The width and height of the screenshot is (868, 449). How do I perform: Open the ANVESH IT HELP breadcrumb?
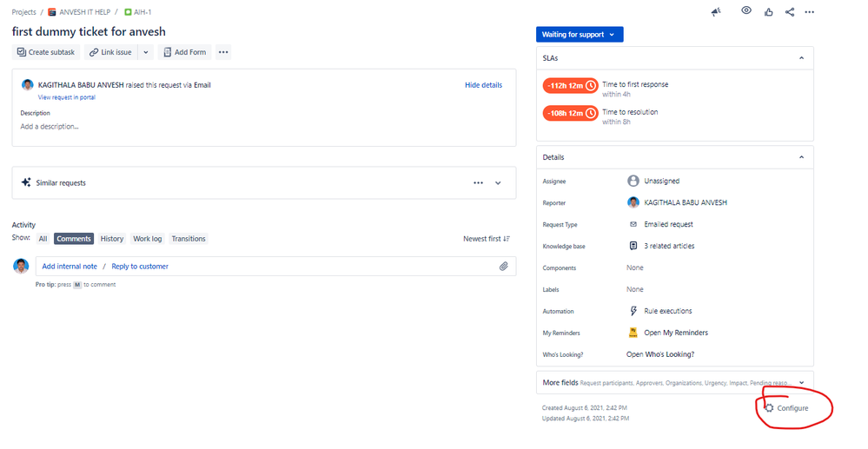(84, 11)
